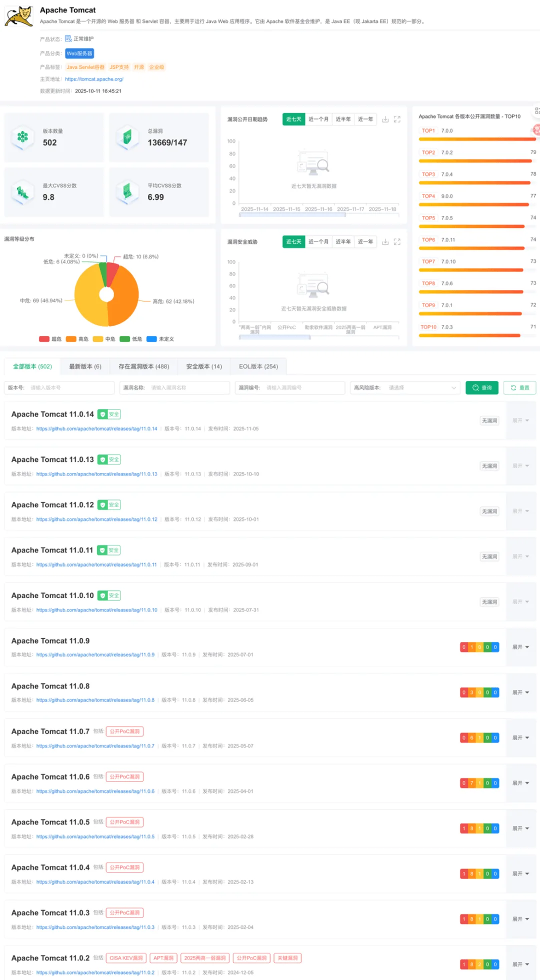540x980 pixels.
Task: Click the 公开PoC漏洞 tag on Tomcat 11.0.7
Action: [x=125, y=731]
